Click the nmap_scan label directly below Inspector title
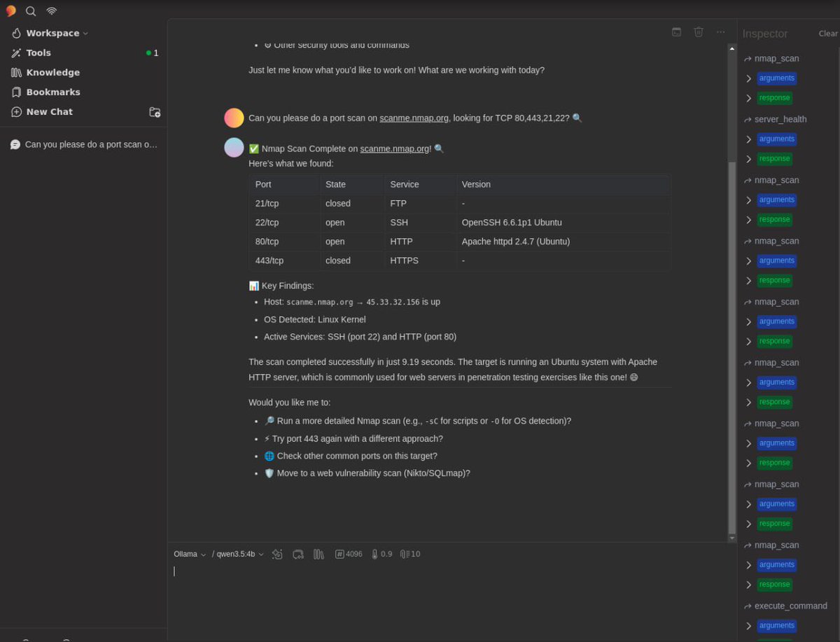Viewport: 840px width, 642px height. coord(776,58)
